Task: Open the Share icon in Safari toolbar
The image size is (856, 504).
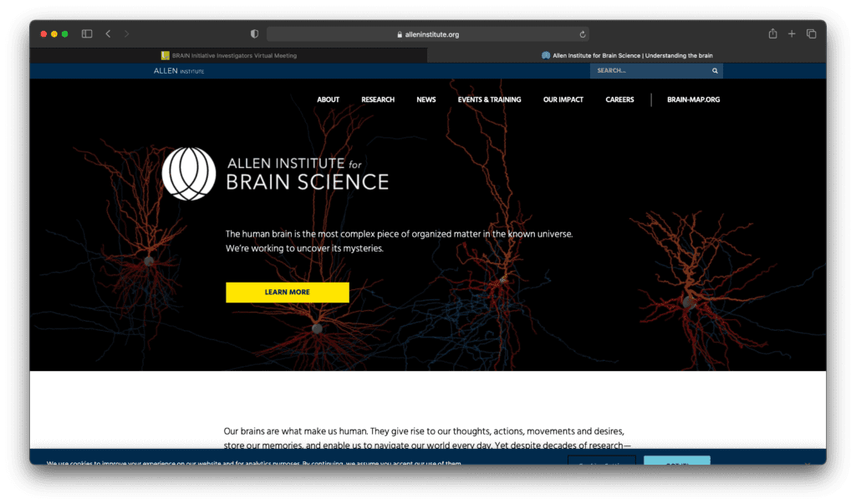Action: (772, 33)
